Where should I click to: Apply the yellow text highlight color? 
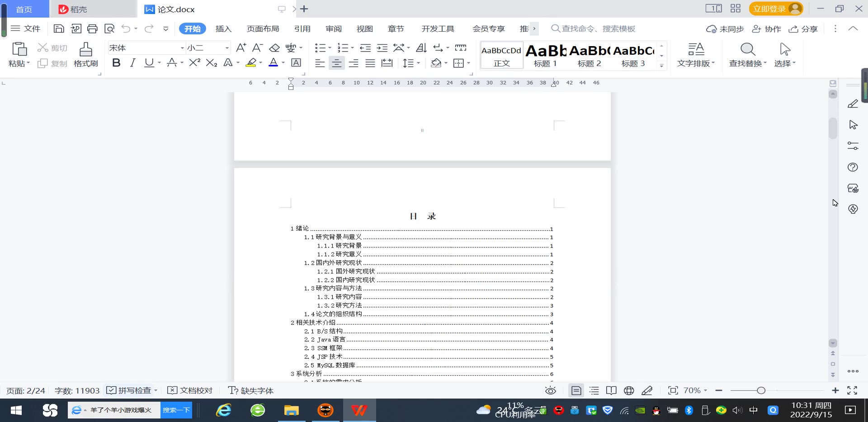coord(251,63)
